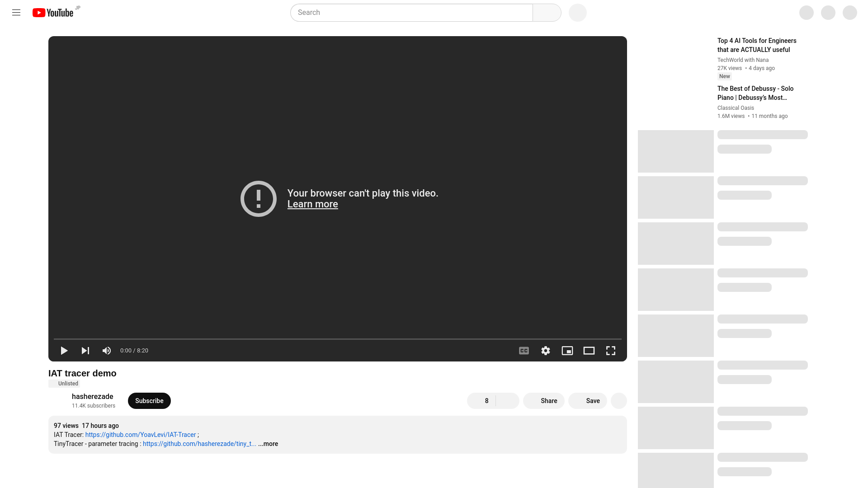Toggle fullscreen mode for video
The image size is (868, 488).
coord(610,350)
